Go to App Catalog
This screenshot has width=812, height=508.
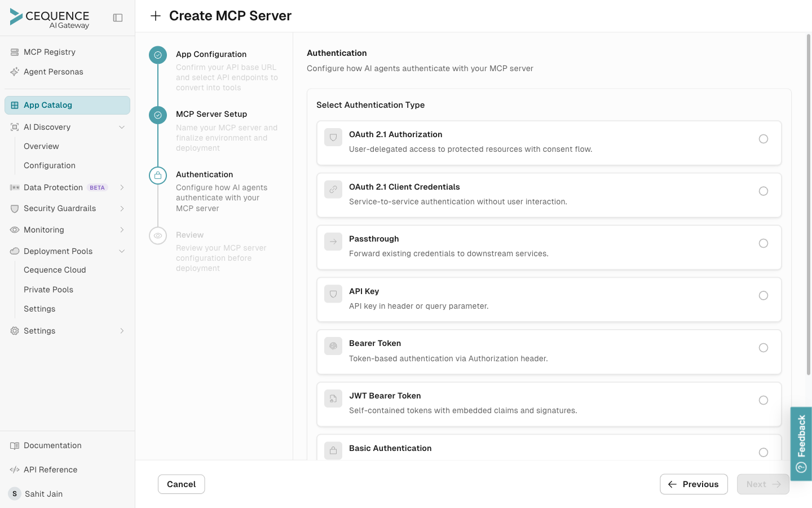coord(67,105)
